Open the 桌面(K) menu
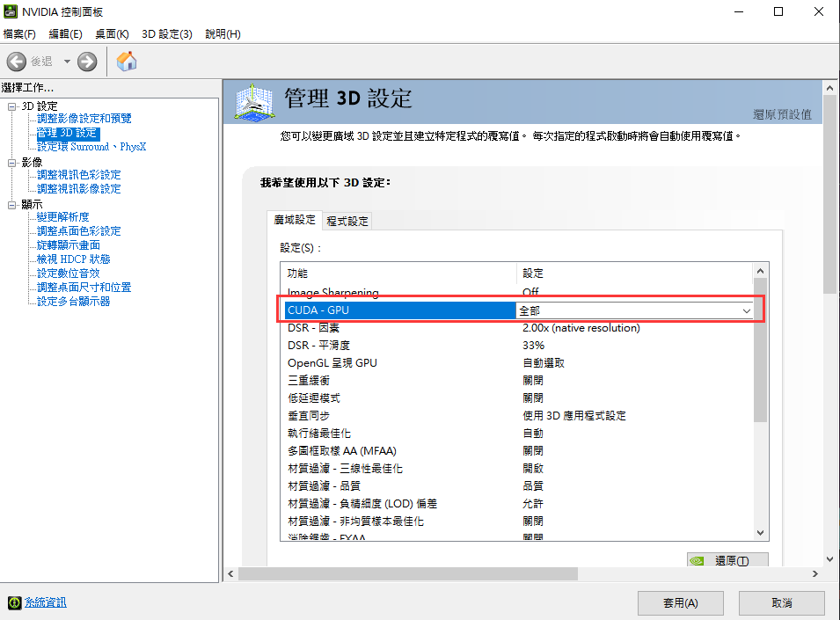 pos(112,34)
